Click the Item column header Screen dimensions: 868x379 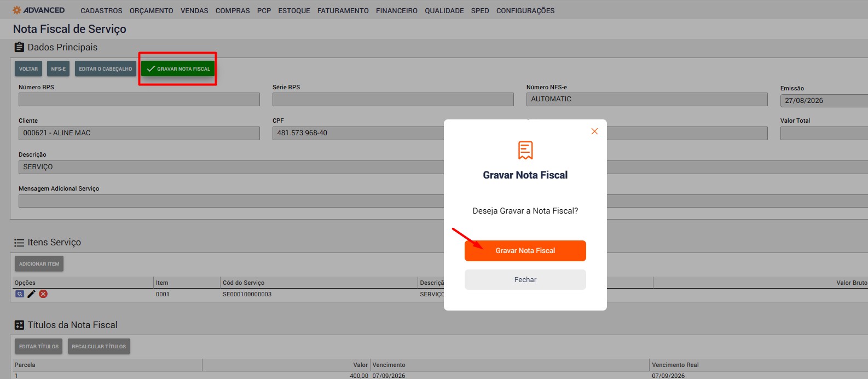[162, 283]
